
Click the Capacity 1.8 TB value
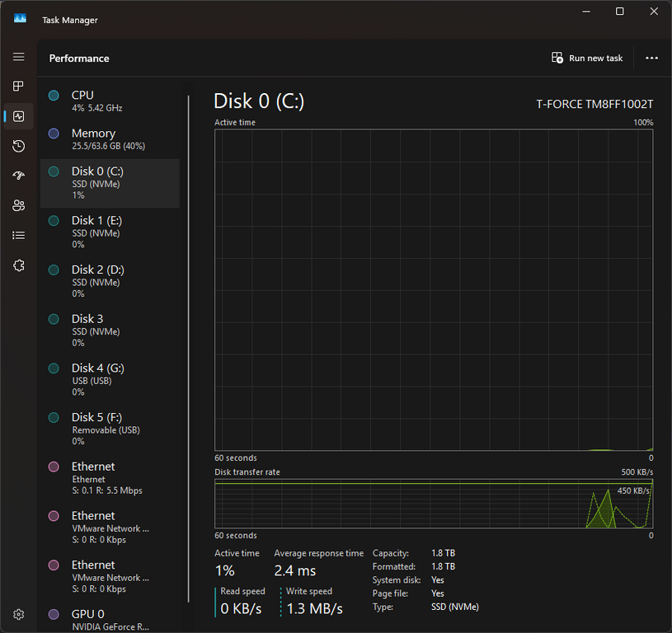(443, 553)
